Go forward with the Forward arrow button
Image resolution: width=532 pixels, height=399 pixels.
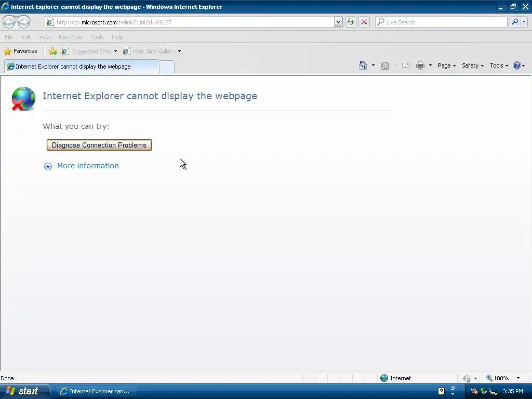tap(23, 22)
